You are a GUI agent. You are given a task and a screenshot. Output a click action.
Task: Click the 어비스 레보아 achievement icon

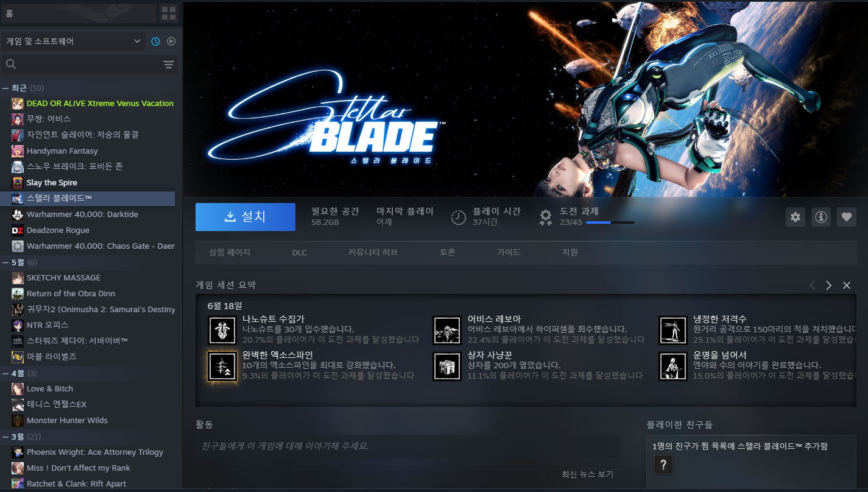tap(447, 330)
